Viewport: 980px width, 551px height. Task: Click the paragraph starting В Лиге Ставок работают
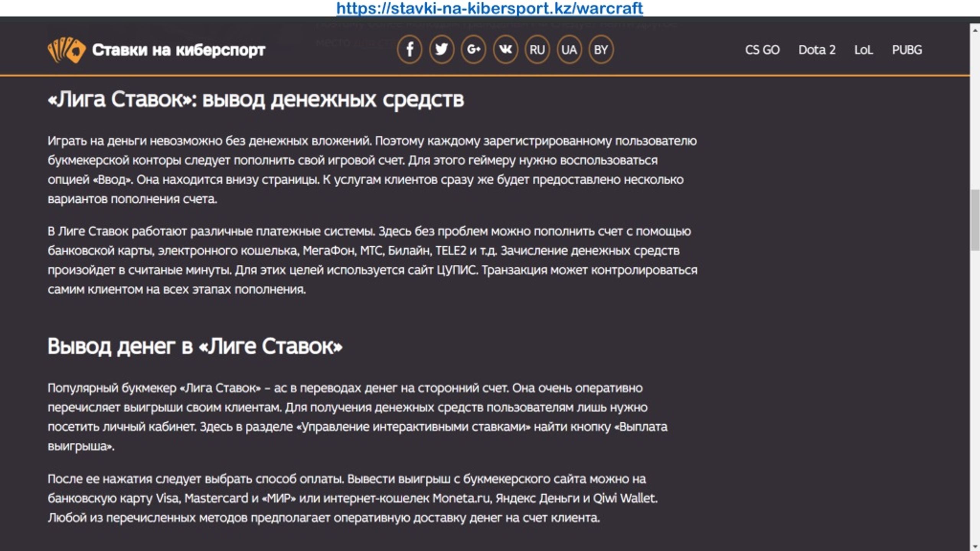(372, 260)
